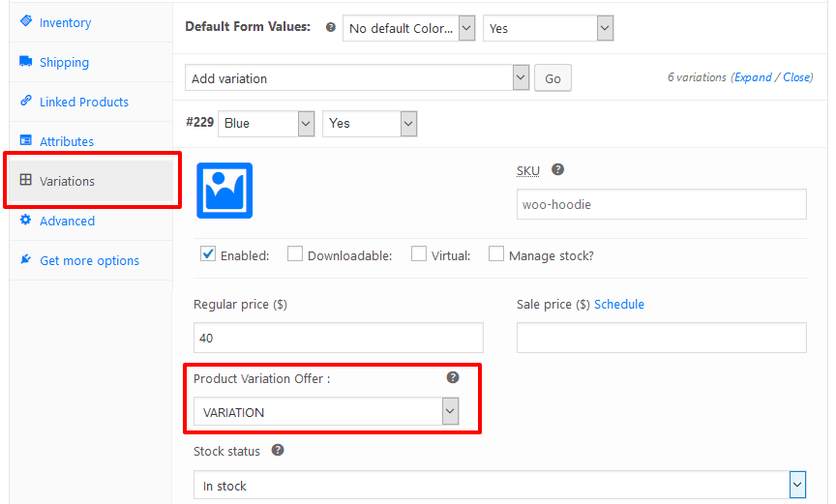Click the variation image placeholder thumbnail
This screenshot has height=504, width=836.
coord(224,191)
